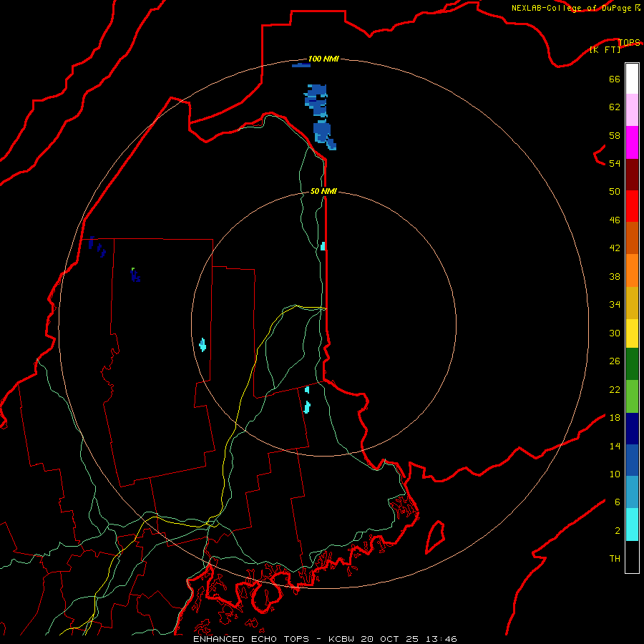Click the dark orange 42-46 kft swatch
Image resolution: width=644 pixels, height=644 pixels.
click(632, 238)
